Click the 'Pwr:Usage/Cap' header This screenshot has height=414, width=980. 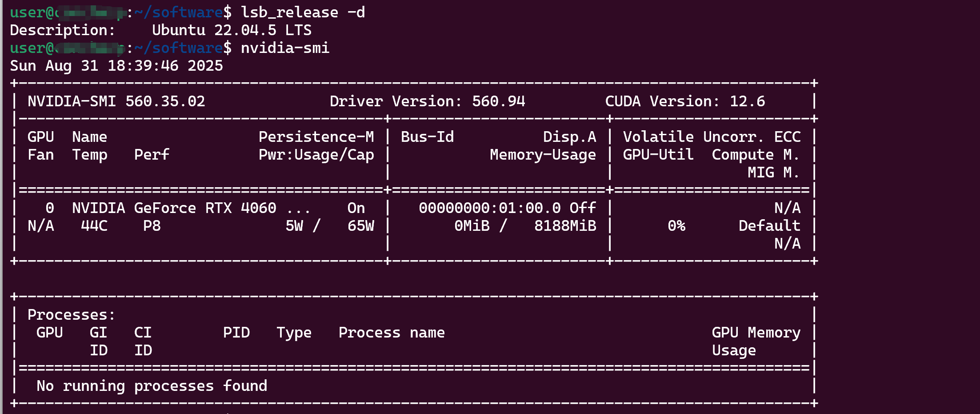point(316,155)
